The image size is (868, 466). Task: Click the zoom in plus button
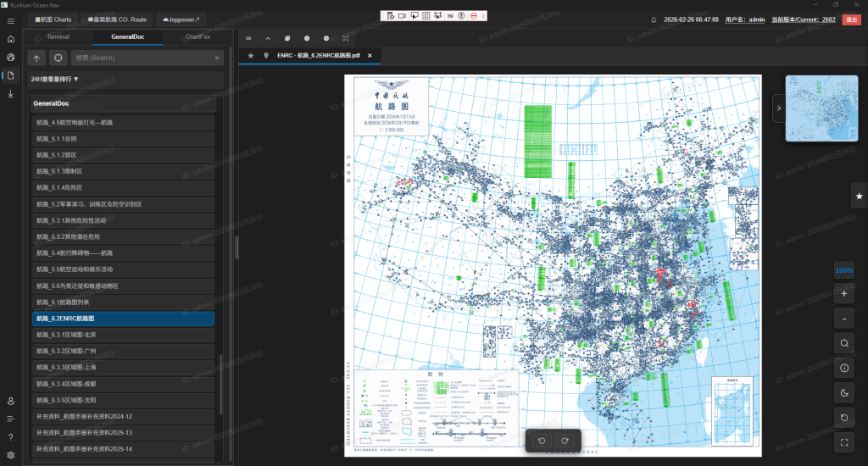844,295
